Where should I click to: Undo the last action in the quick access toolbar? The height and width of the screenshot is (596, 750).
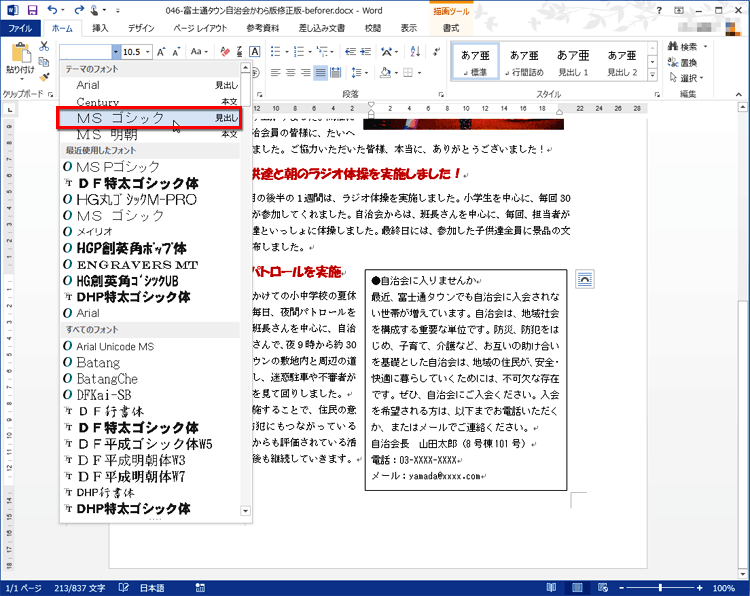pos(52,10)
